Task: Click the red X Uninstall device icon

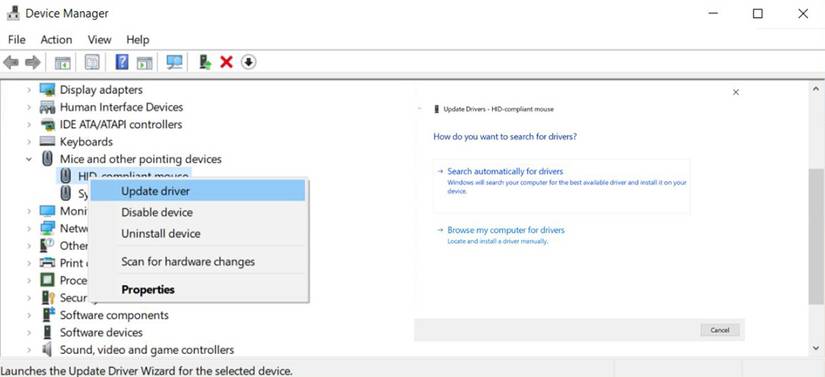Action: tap(226, 63)
